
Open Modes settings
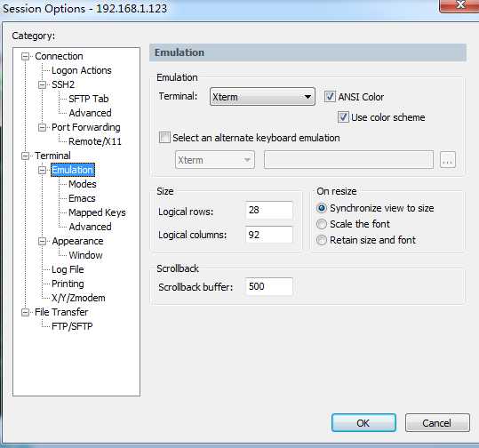coord(83,184)
